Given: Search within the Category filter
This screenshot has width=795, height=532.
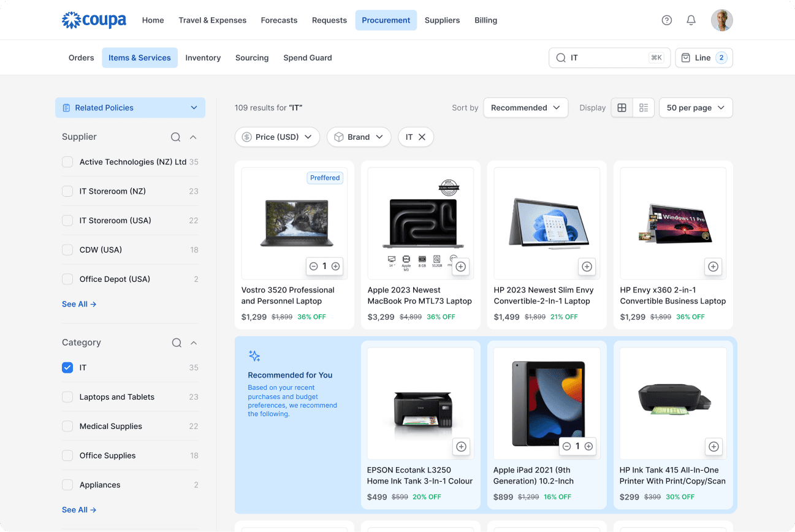Looking at the screenshot, I should [177, 343].
